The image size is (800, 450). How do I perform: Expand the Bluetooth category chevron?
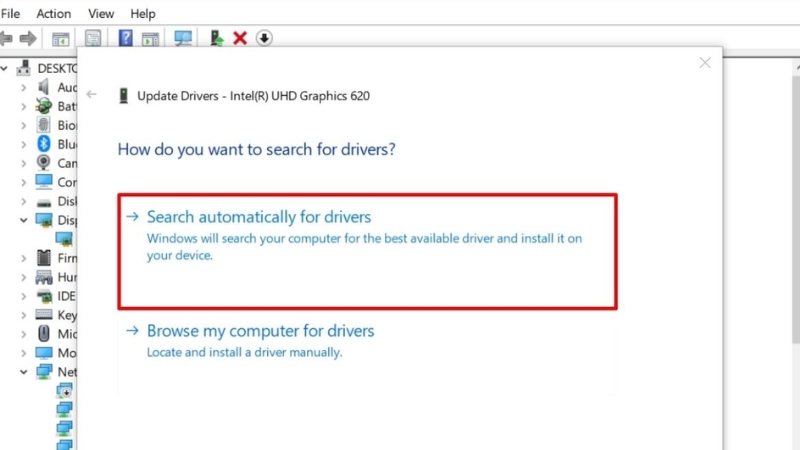[x=23, y=144]
